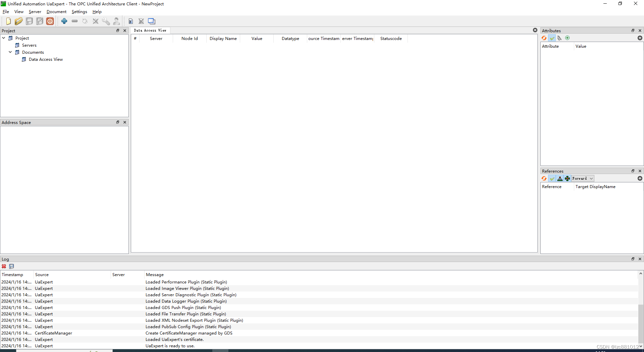Open the Document menu
This screenshot has height=352, width=644.
coord(56,12)
